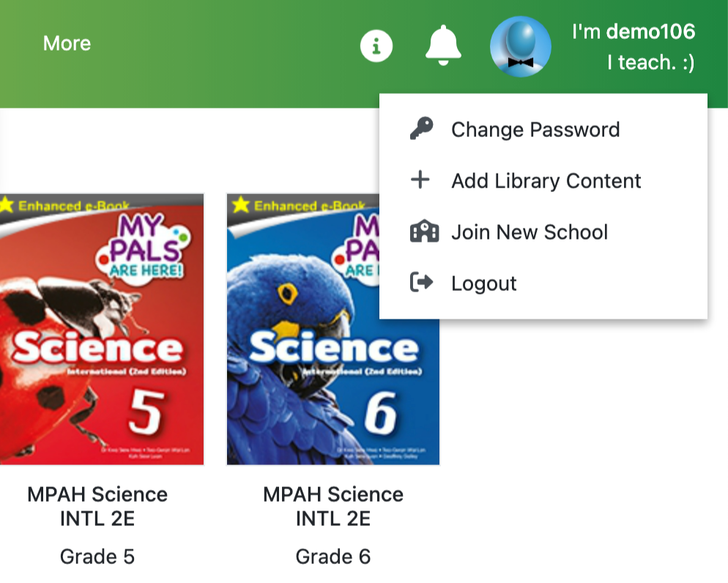Open notifications via the bell icon
This screenshot has height=583, width=728.
click(x=444, y=45)
